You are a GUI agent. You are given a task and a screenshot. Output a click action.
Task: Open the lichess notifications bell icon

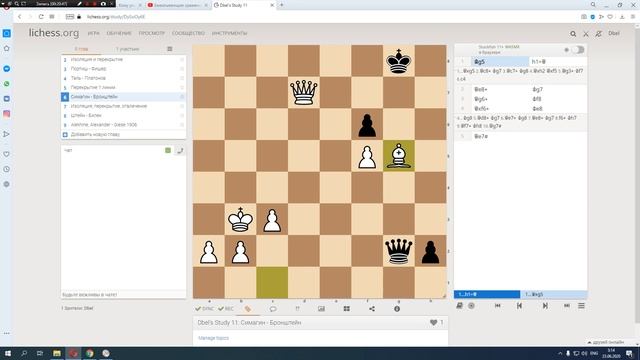(598, 34)
